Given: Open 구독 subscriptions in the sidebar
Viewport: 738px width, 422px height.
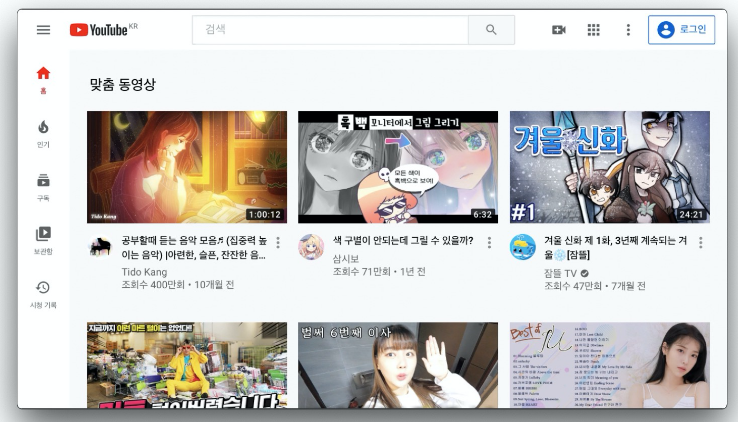Looking at the screenshot, I should coord(43,187).
